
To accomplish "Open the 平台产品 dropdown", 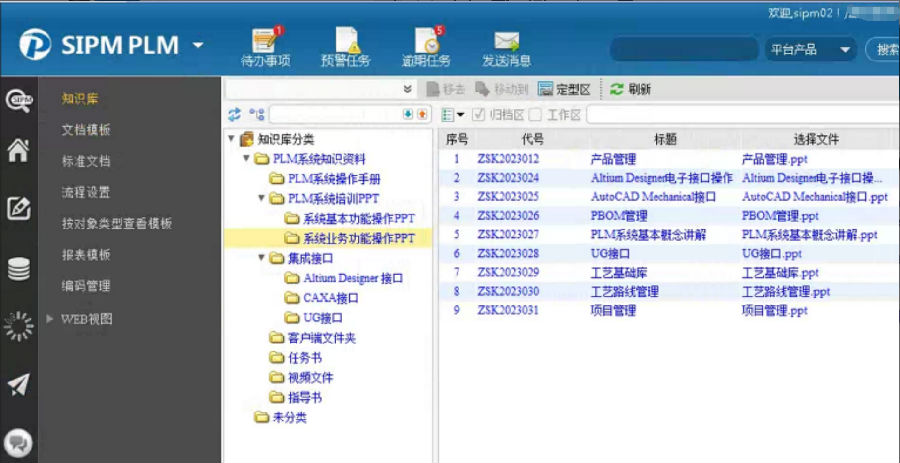I will coord(810,49).
